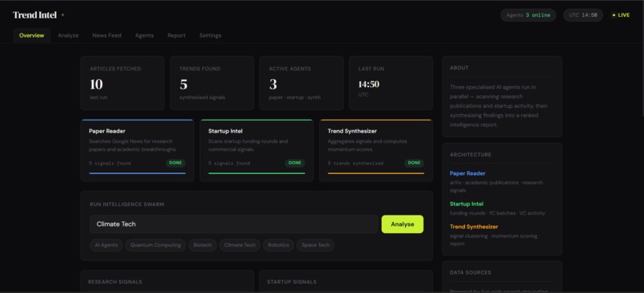Click 'paper · startup · synth' subtitle text
The width and height of the screenshot is (644, 293).
295,97
